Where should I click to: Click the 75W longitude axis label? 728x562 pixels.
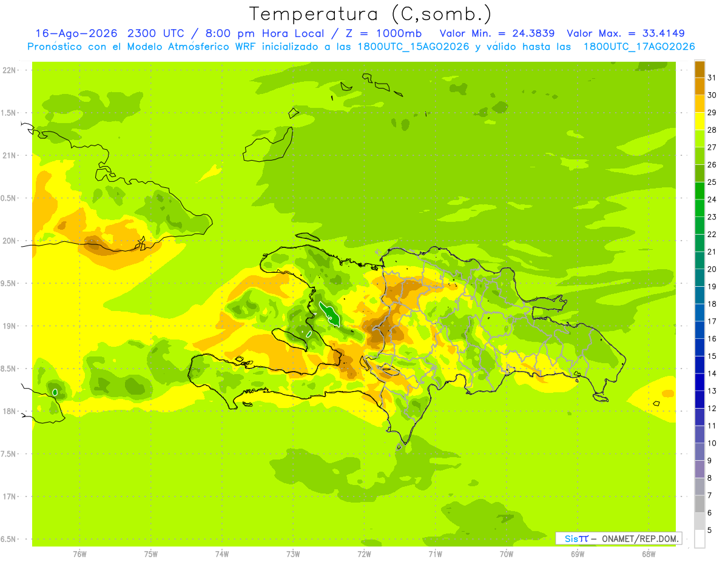pos(151,554)
